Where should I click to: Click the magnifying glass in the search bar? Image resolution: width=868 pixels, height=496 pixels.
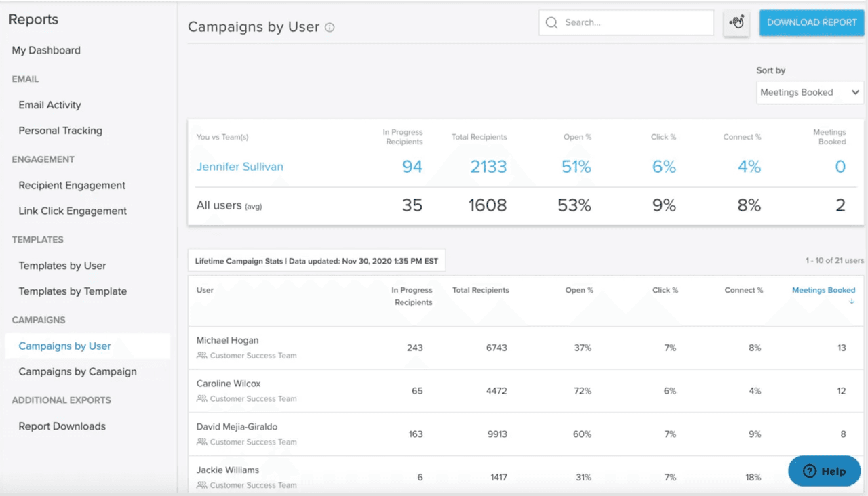(551, 22)
